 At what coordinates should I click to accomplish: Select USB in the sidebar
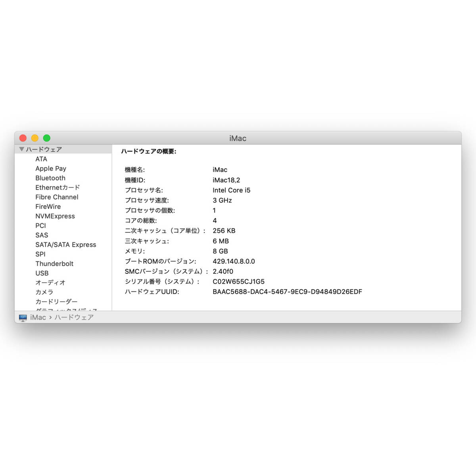click(42, 273)
